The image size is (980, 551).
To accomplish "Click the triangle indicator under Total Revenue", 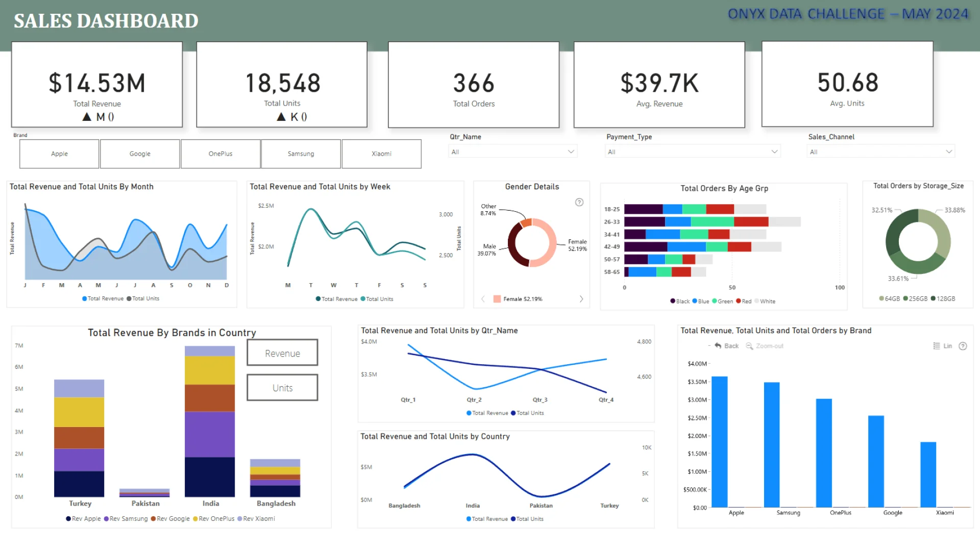I will (x=87, y=117).
